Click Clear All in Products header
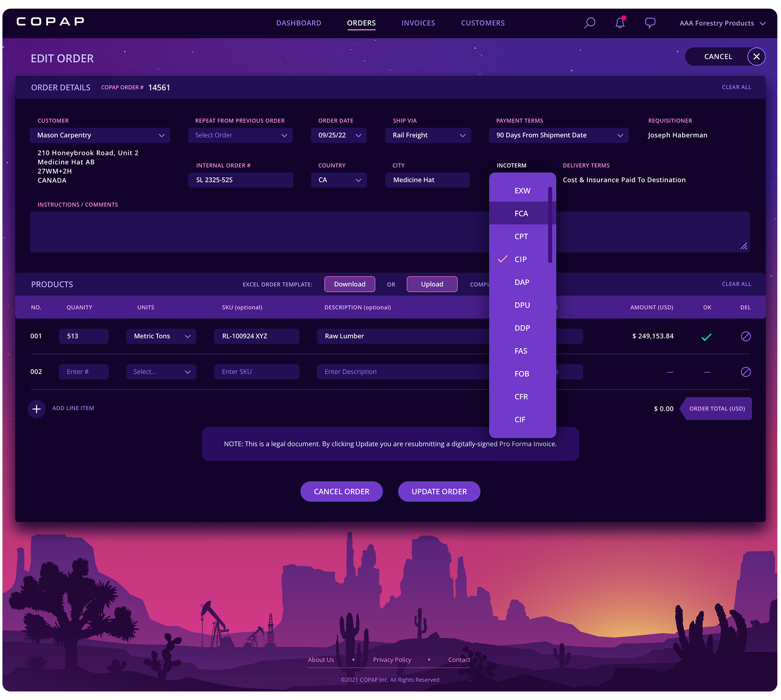Image resolution: width=781 pixels, height=700 pixels. click(x=736, y=284)
